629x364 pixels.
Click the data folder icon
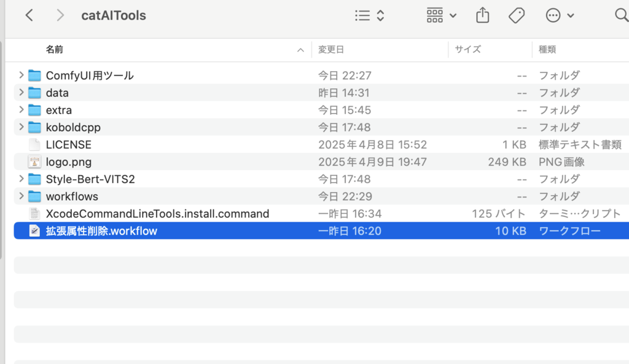point(34,93)
